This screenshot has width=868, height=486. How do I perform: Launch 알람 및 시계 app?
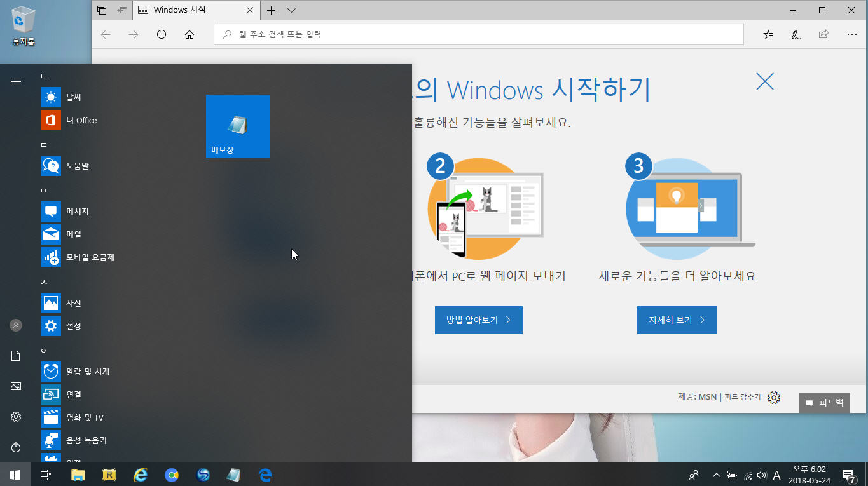tap(51, 372)
